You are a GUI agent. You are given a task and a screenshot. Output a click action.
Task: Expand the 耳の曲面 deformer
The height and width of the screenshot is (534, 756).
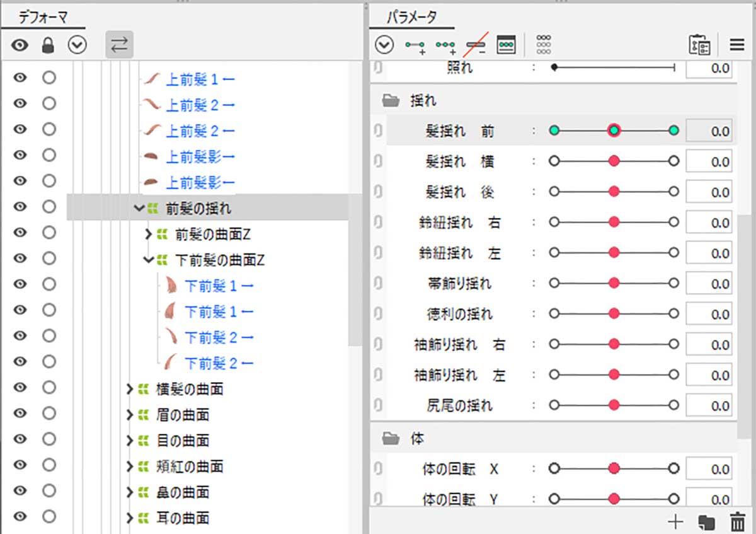click(130, 518)
